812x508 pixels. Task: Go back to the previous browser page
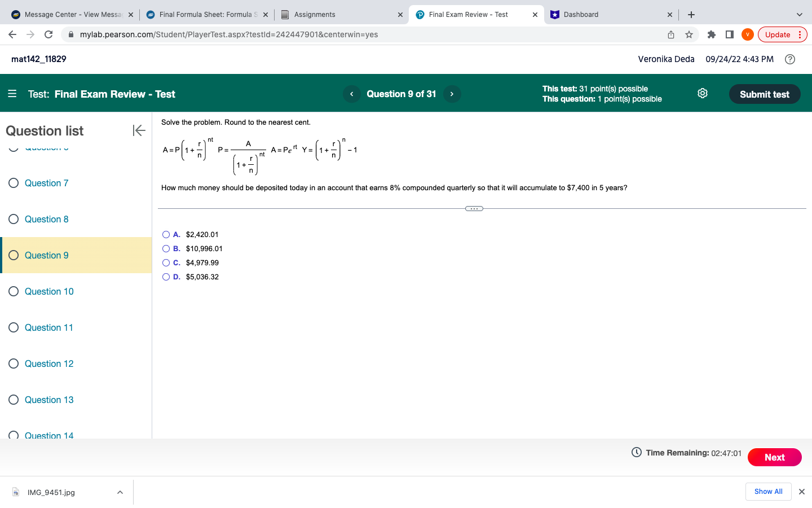(x=12, y=34)
